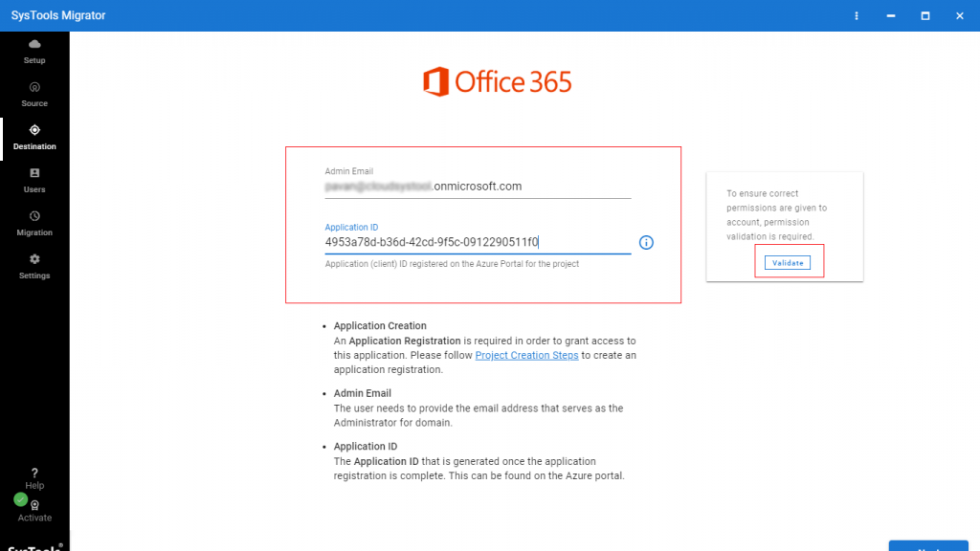Image resolution: width=980 pixels, height=551 pixels.
Task: Maximize the SysTools Migrator window
Action: [x=925, y=15]
